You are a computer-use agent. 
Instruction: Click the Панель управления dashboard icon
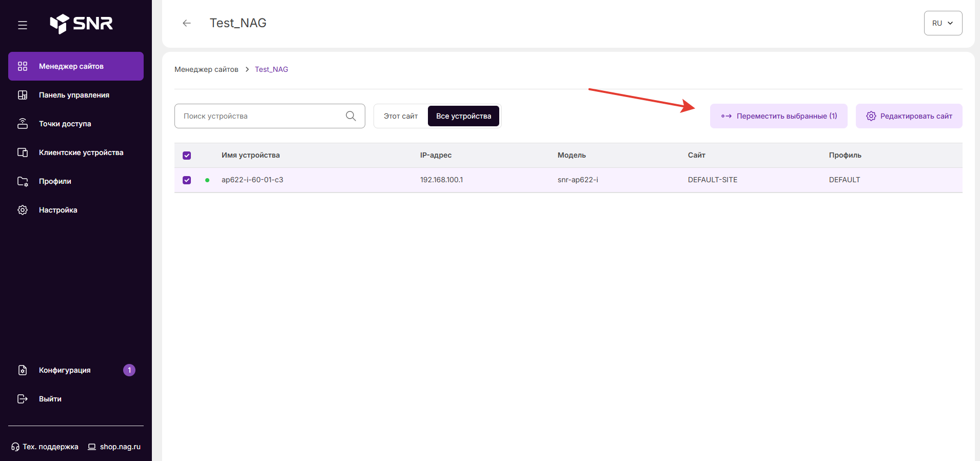[23, 95]
